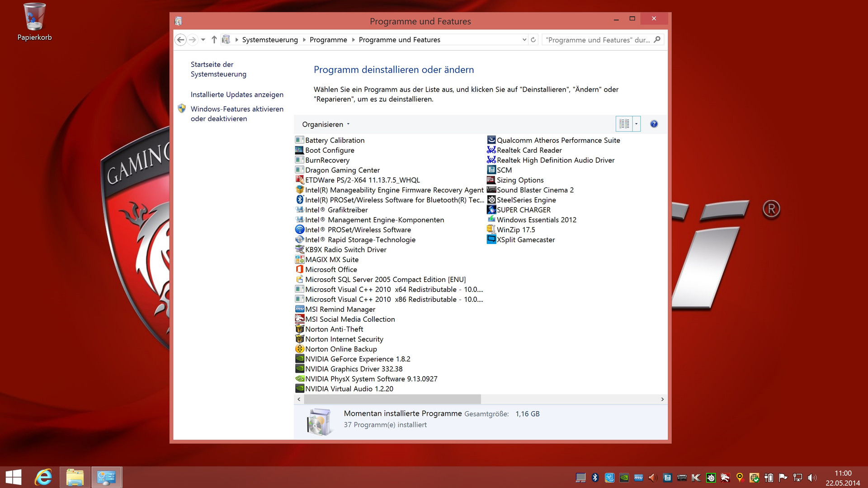This screenshot has height=488, width=868.
Task: Click the Bluetooth icon in system tray
Action: tap(595, 478)
